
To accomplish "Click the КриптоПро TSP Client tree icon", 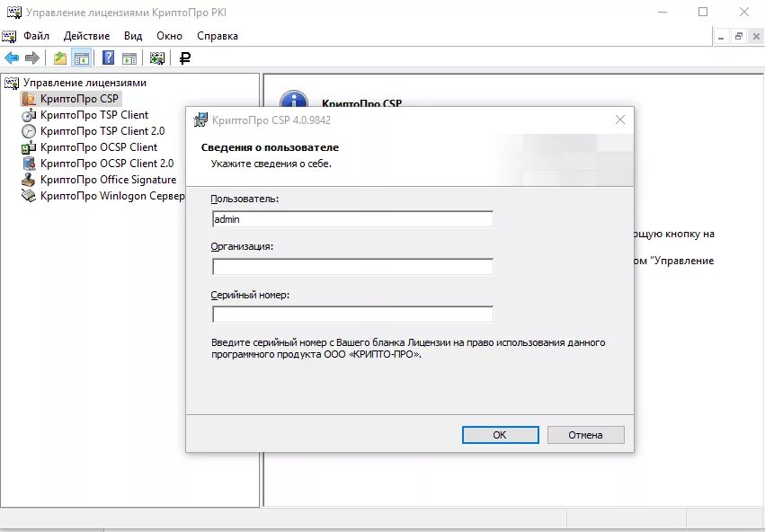I will pyautogui.click(x=29, y=115).
